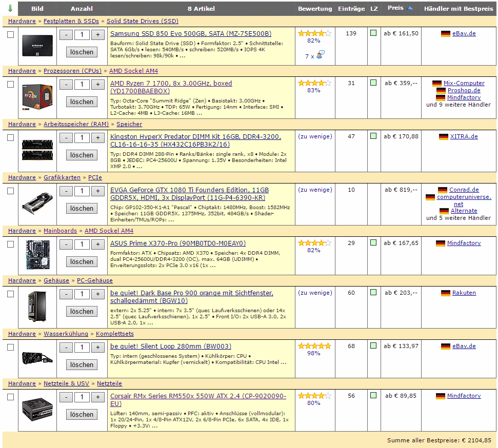Click the star rating of ASUS Prime X370-Pro
The width and height of the screenshot is (498, 448).
(x=314, y=243)
